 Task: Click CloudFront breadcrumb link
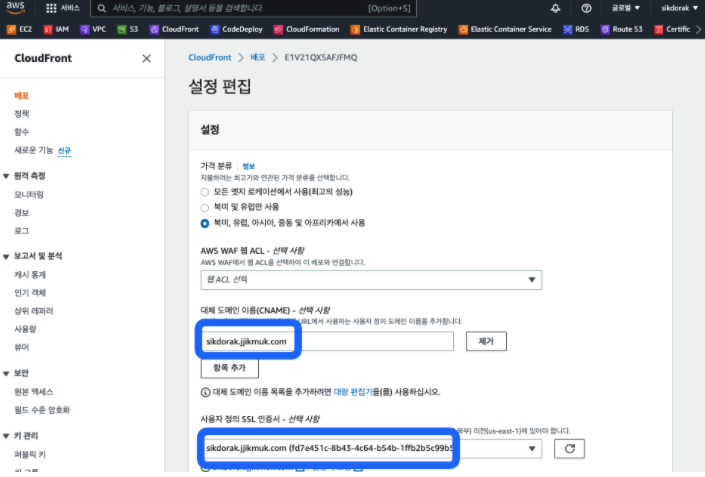point(210,58)
